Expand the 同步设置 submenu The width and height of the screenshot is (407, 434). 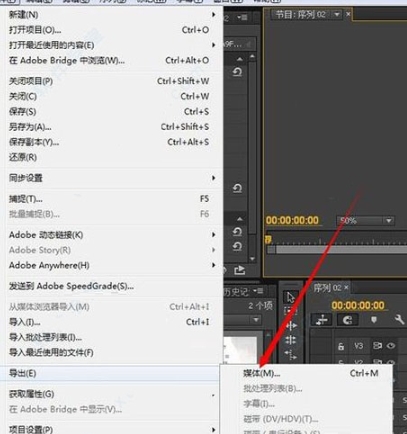tap(112, 178)
